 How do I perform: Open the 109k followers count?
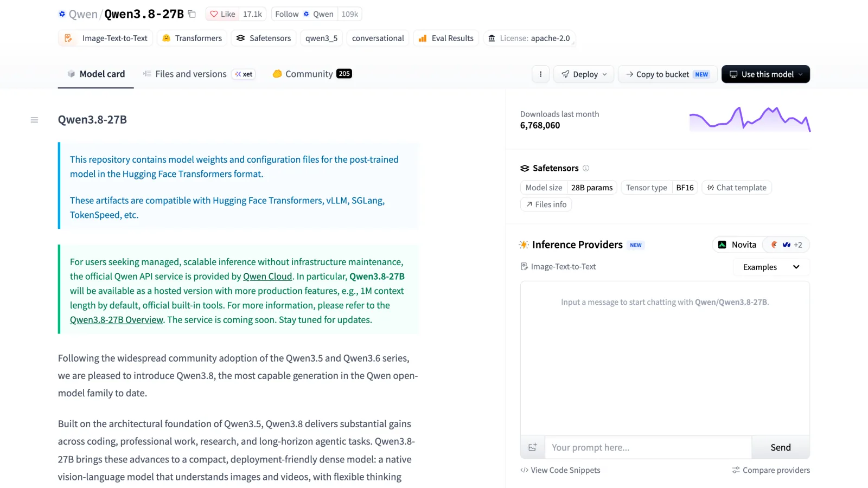pos(349,14)
